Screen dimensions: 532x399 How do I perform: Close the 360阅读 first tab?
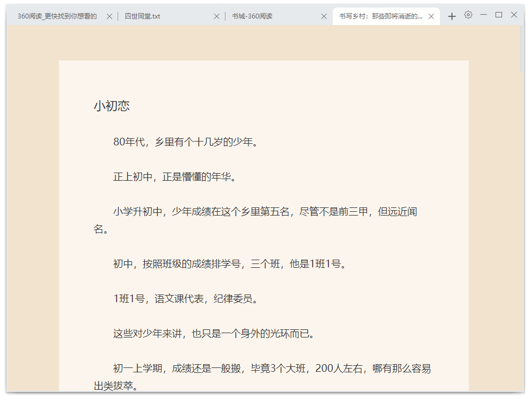pos(109,16)
